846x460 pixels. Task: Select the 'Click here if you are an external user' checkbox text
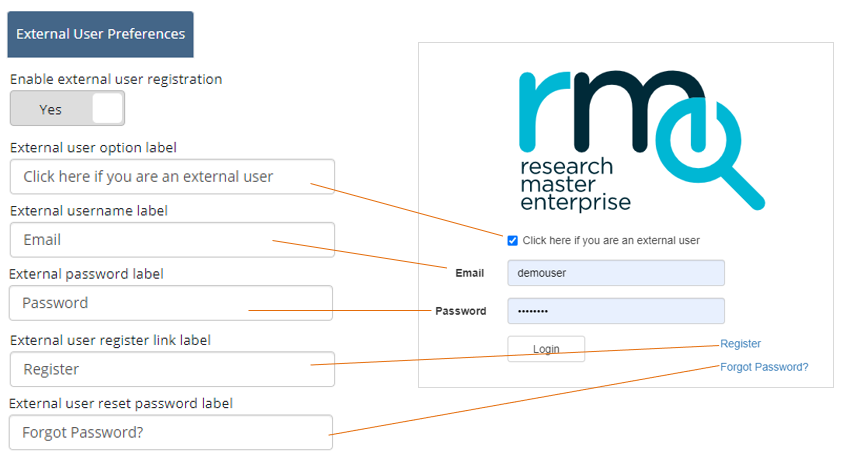click(x=611, y=241)
